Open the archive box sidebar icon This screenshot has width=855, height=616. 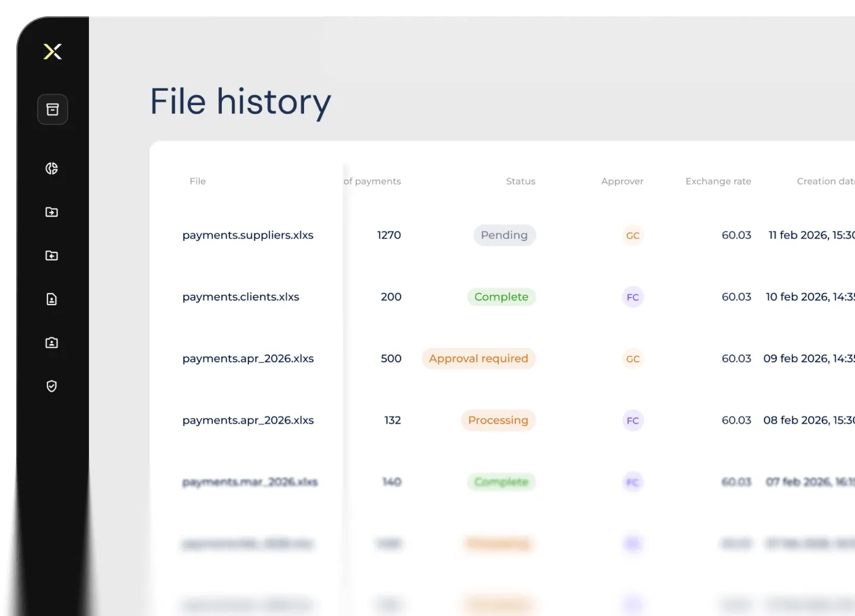52,109
